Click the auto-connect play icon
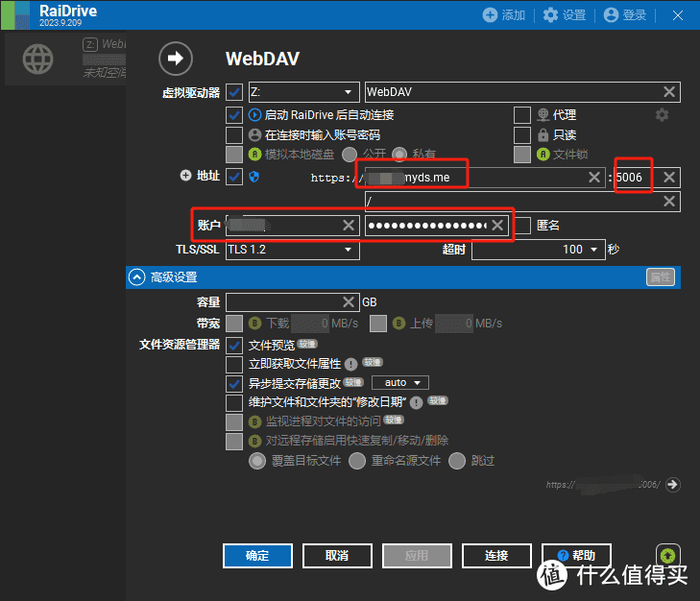Image resolution: width=700 pixels, height=601 pixels. [254, 115]
